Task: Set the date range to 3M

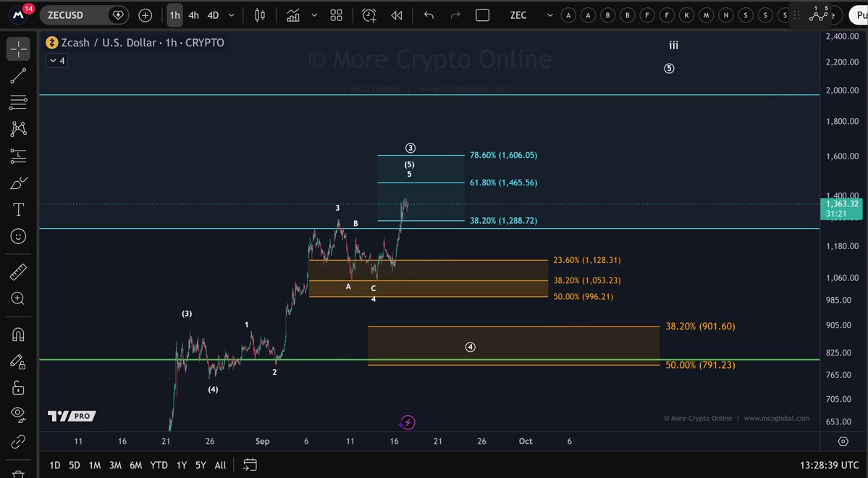Action: tap(115, 465)
